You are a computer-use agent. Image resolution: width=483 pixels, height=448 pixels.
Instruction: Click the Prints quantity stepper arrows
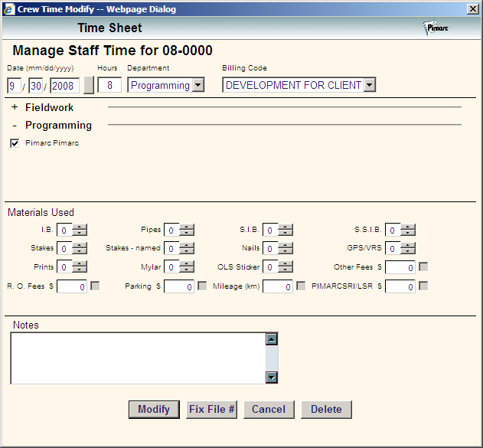[80, 267]
